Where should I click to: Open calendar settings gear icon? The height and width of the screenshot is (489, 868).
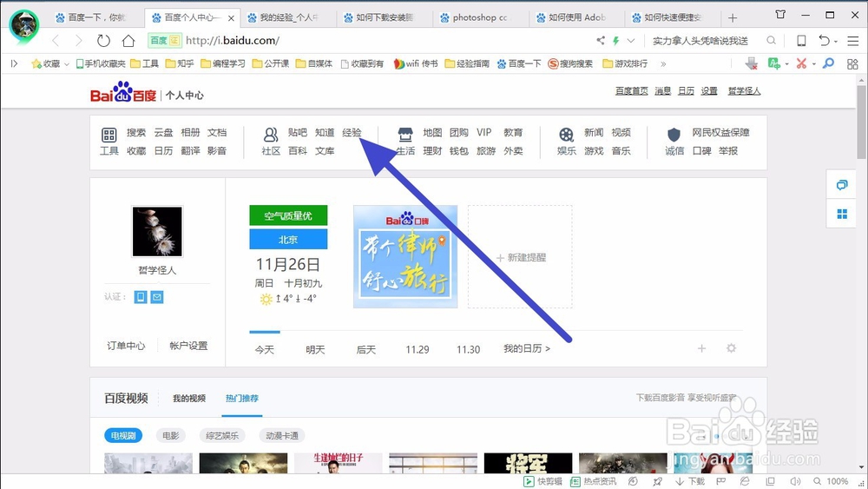coord(731,348)
